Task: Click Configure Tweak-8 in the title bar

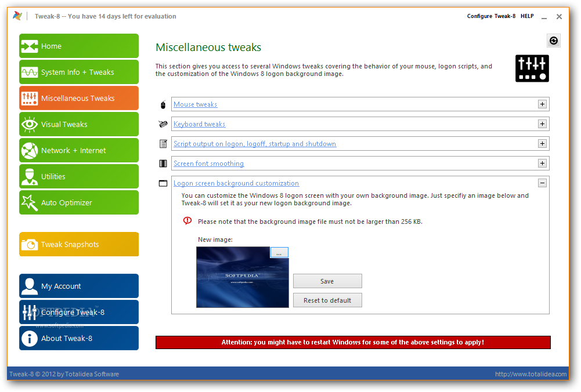Action: pyautogui.click(x=491, y=16)
